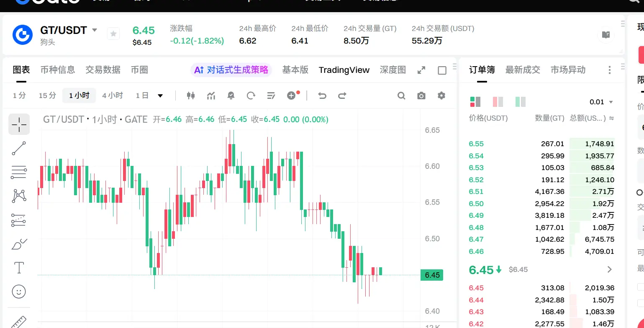Select TradingView chart mode
Image resolution: width=644 pixels, height=328 pixels.
tap(344, 70)
